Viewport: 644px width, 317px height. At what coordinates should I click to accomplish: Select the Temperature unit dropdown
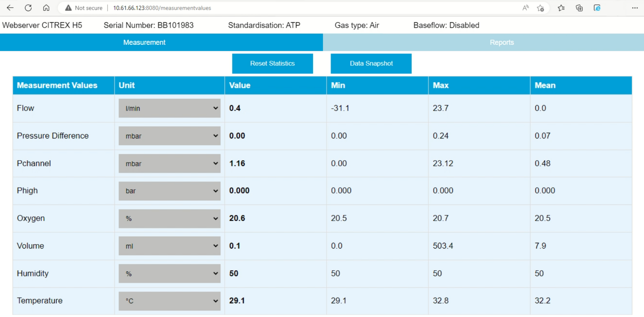(x=169, y=301)
